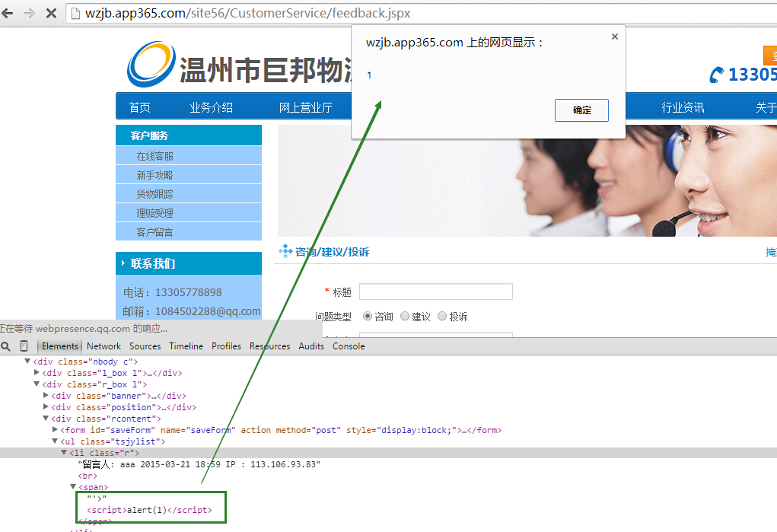The image size is (777, 532).
Task: Expand the div class banner node
Action: [46, 395]
